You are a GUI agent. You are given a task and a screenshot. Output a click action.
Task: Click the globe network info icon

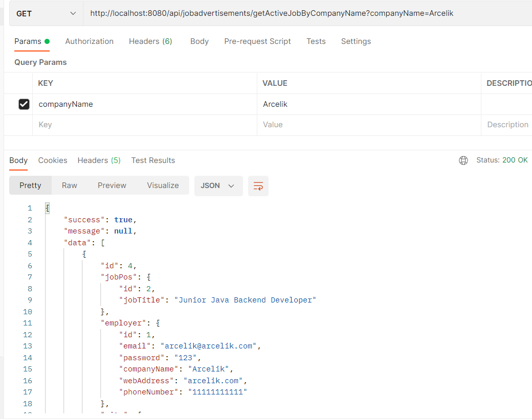click(463, 160)
